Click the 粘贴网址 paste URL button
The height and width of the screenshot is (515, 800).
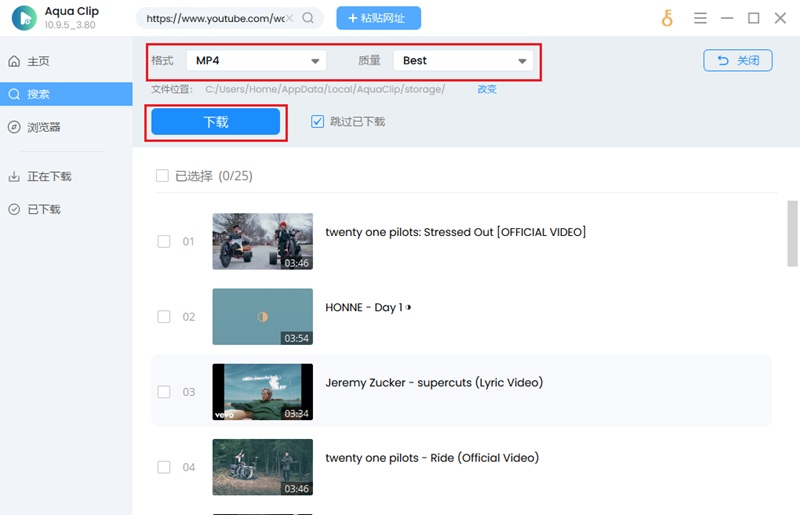379,18
